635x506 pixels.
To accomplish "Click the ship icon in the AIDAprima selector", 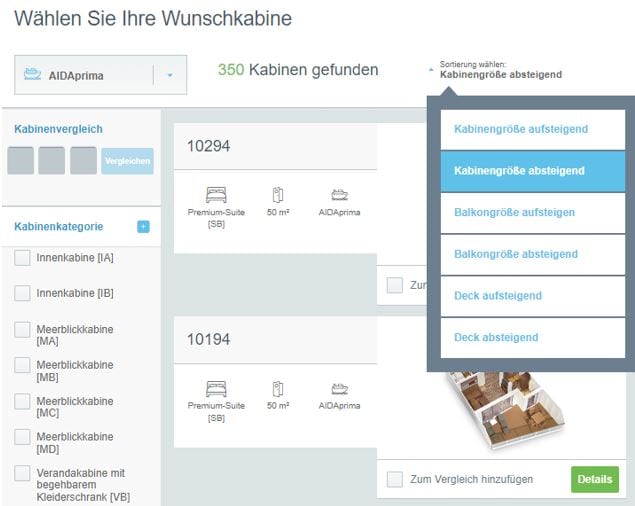I will point(34,75).
